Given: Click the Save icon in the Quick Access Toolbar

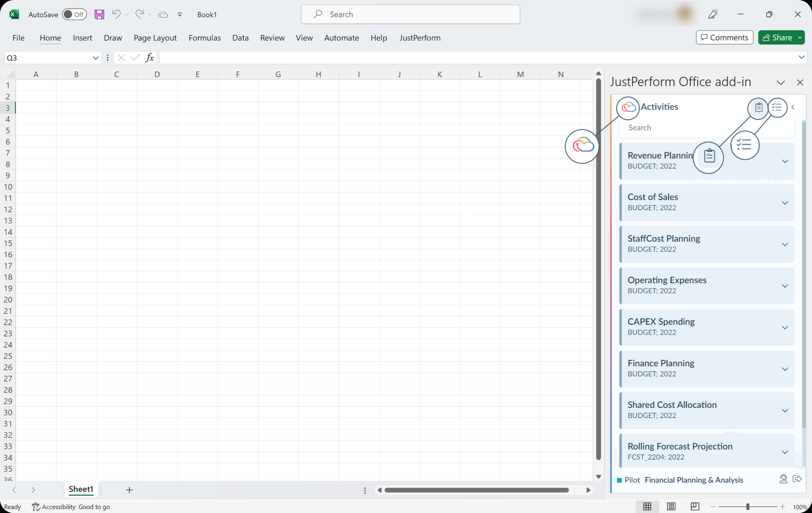Looking at the screenshot, I should pos(99,14).
